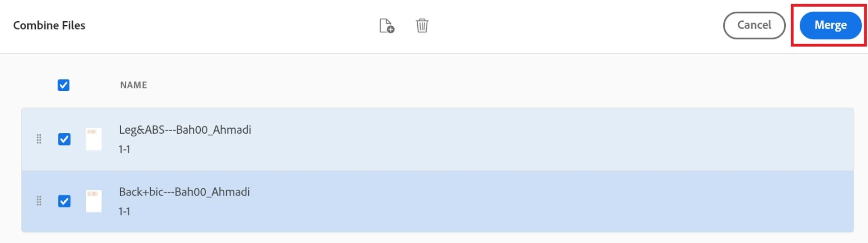The width and height of the screenshot is (868, 243).
Task: Click drag handle for Leg&ABS file
Action: click(x=39, y=139)
